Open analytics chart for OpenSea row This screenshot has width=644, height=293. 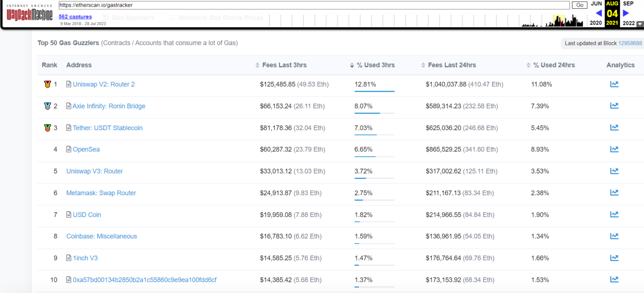[614, 149]
